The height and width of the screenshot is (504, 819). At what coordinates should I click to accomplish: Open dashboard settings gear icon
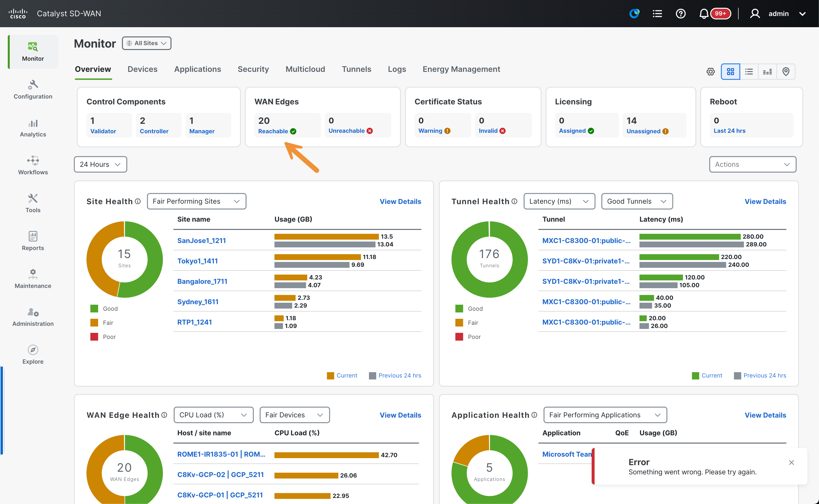[710, 72]
